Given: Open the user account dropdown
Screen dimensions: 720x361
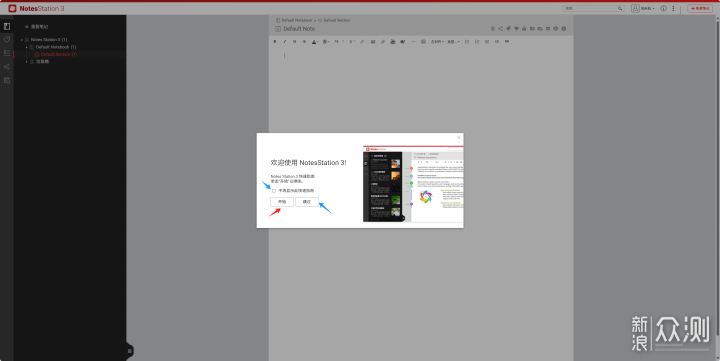Looking at the screenshot, I should (x=647, y=8).
